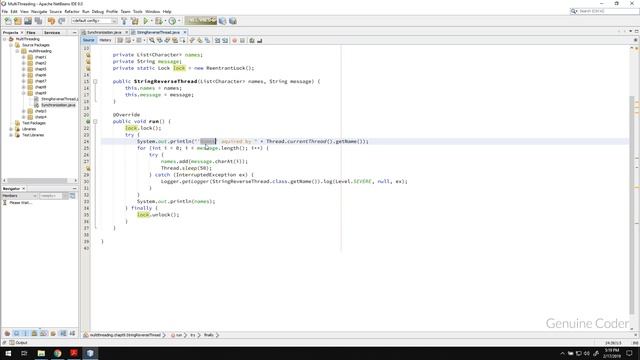The width and height of the screenshot is (640, 360).
Task: Open Task View in taskbar
Action: 24,353
